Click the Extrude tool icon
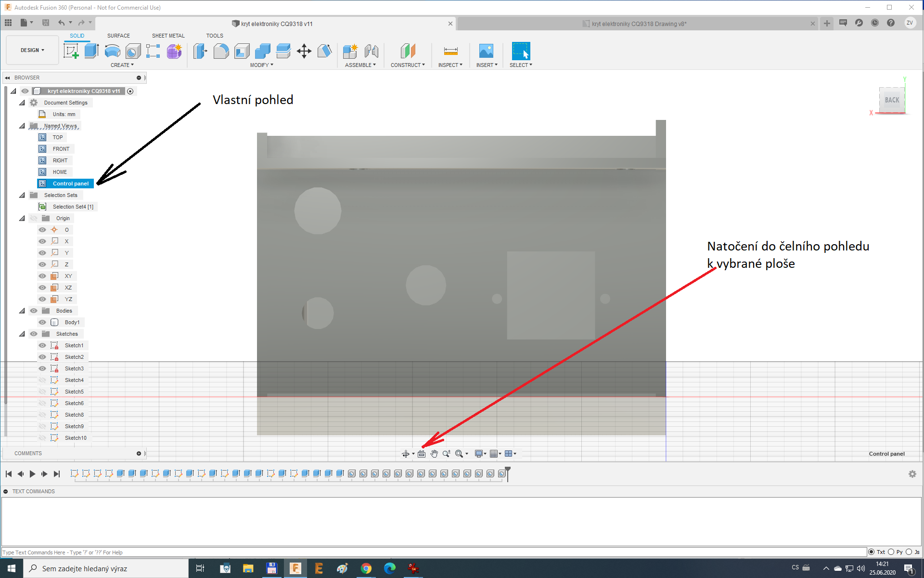Image resolution: width=924 pixels, height=578 pixels. 91,51
